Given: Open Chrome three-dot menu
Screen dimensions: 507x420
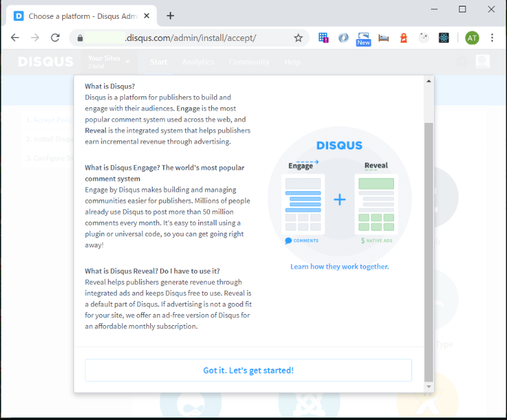Looking at the screenshot, I should click(x=492, y=38).
